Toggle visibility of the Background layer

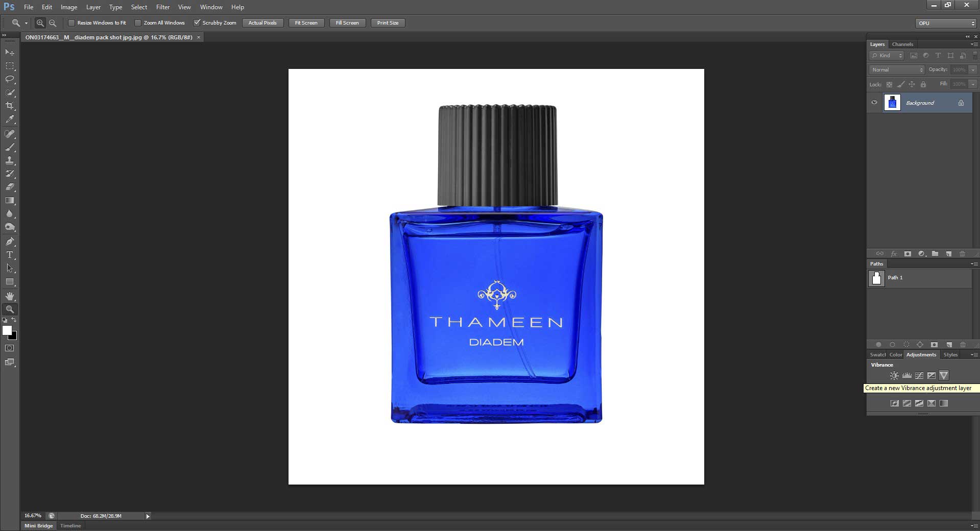(874, 103)
